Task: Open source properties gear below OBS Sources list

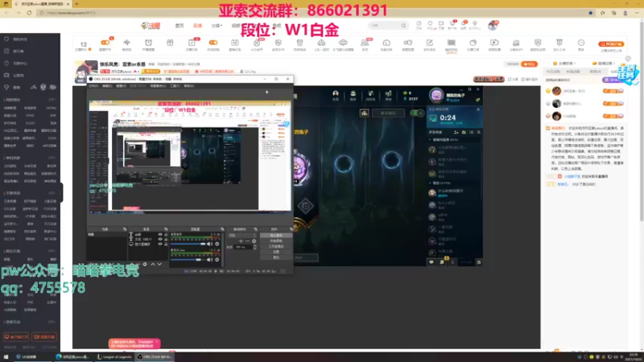Action: [x=145, y=265]
